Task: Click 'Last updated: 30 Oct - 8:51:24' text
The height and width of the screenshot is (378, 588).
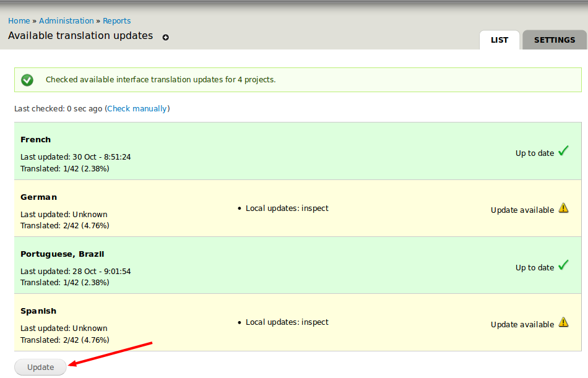Action: [x=76, y=157]
